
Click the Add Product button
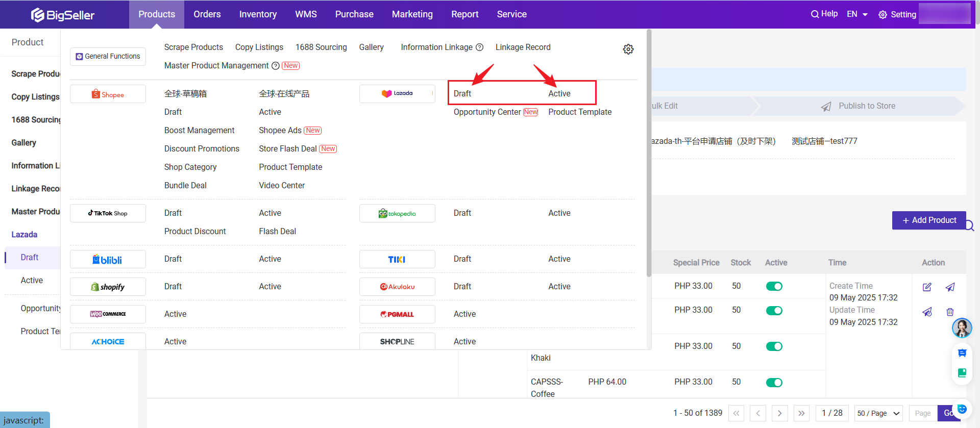click(x=929, y=220)
